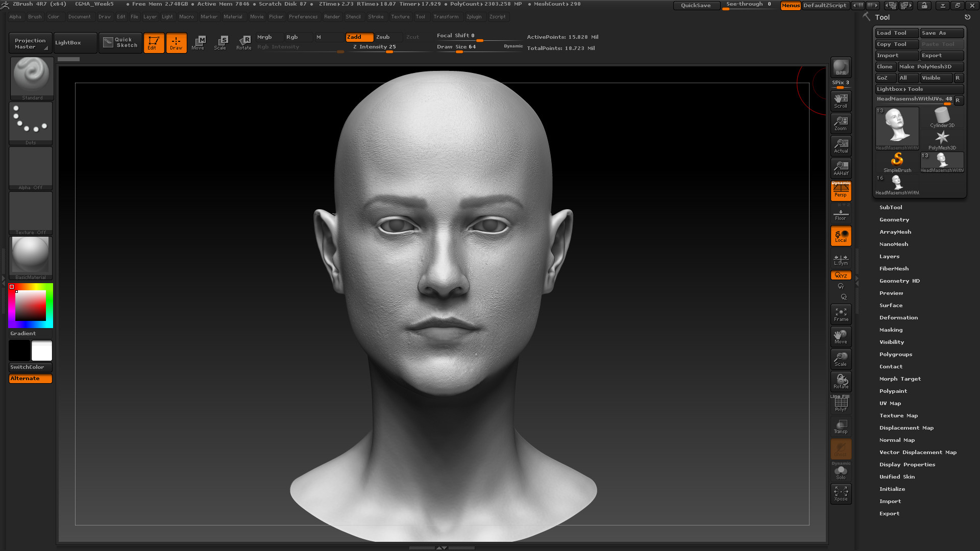
Task: Click the AAHalf zoom icon
Action: pyautogui.click(x=841, y=168)
